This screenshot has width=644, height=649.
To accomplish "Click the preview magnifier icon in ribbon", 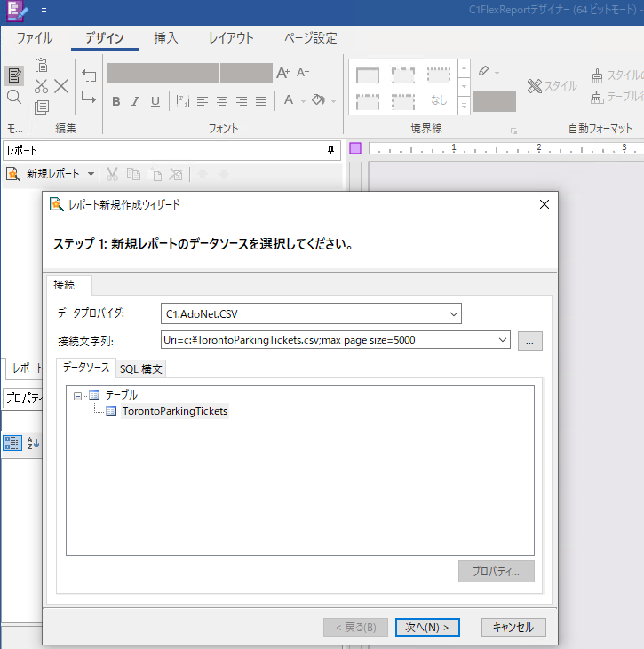I will [14, 98].
